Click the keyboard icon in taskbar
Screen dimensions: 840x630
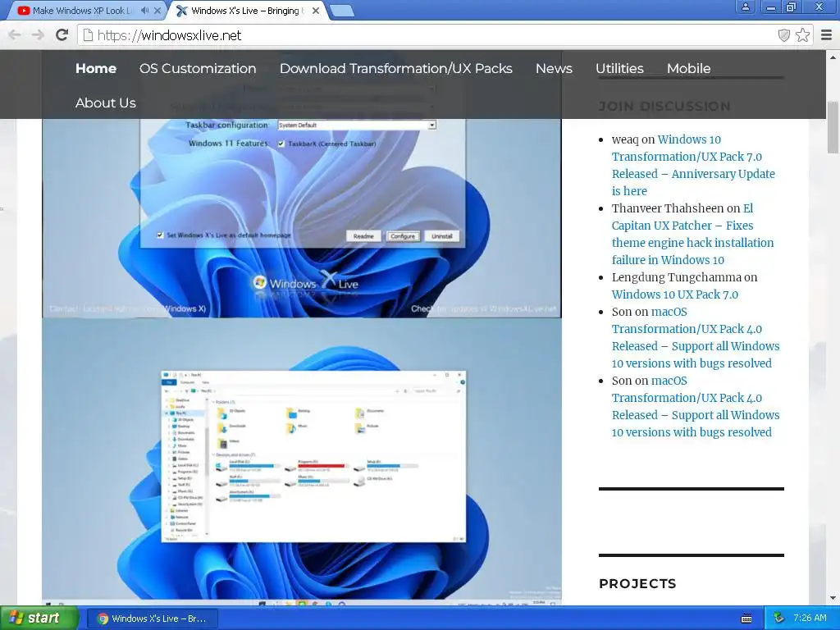point(746,619)
